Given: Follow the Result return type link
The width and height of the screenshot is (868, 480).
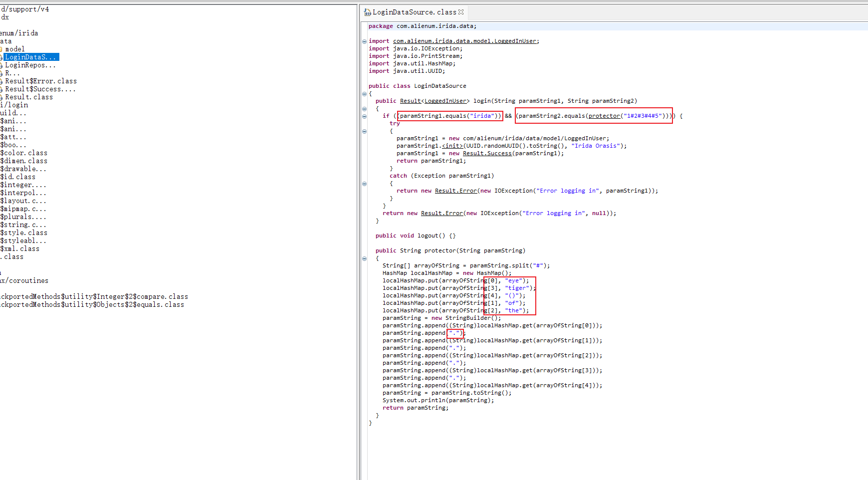Looking at the screenshot, I should 411,101.
